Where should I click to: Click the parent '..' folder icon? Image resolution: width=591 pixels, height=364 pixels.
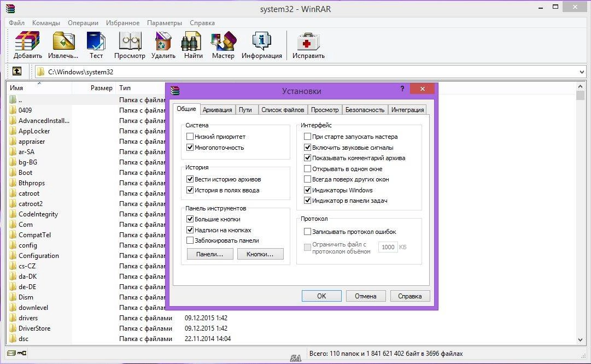[x=13, y=99]
